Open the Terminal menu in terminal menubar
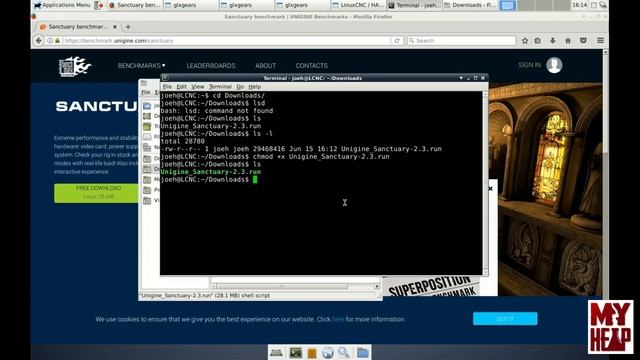Viewport: 640px width, 360px height. pos(220,87)
